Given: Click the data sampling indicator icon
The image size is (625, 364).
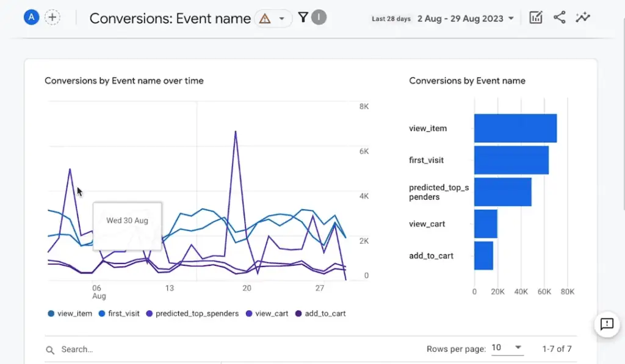Looking at the screenshot, I should [x=317, y=17].
